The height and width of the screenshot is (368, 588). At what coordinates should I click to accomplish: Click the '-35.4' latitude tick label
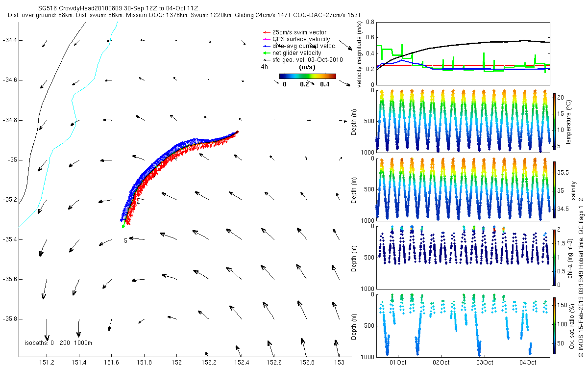click(10, 239)
